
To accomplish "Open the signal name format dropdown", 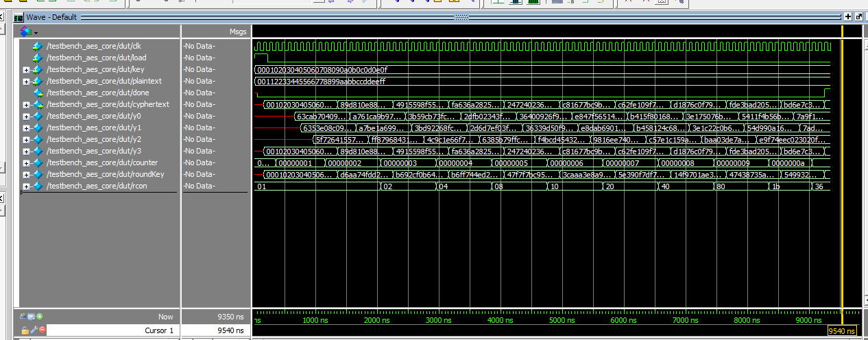I will 36,32.
